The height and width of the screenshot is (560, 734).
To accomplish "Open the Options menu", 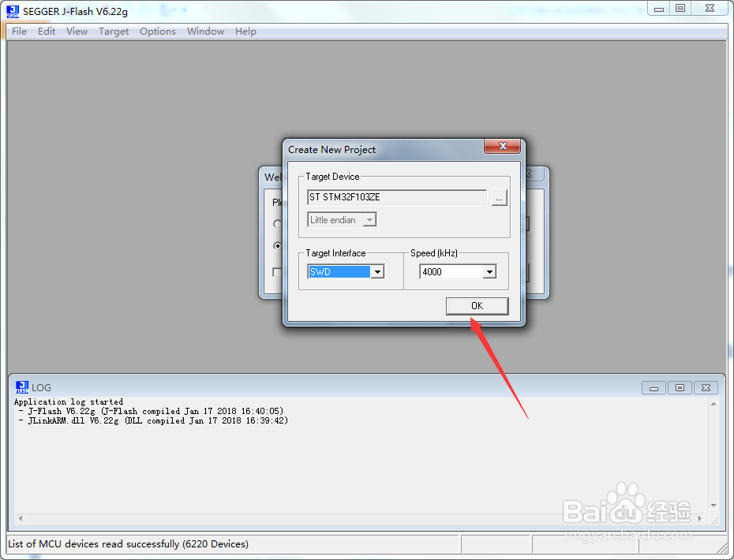I will 158,32.
